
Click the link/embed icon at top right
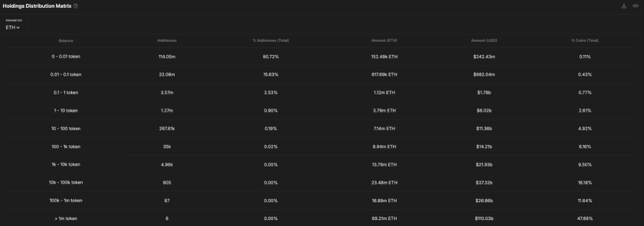(636, 6)
